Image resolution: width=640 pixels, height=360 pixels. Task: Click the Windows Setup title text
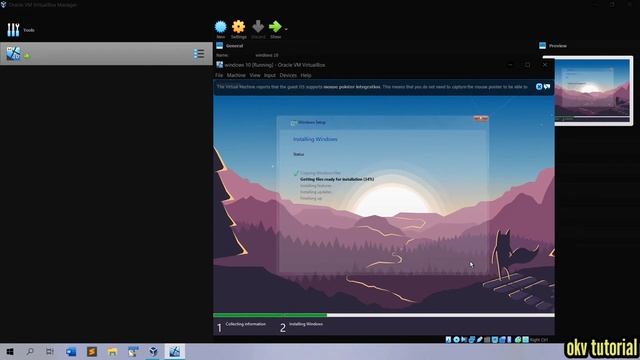tap(312, 122)
